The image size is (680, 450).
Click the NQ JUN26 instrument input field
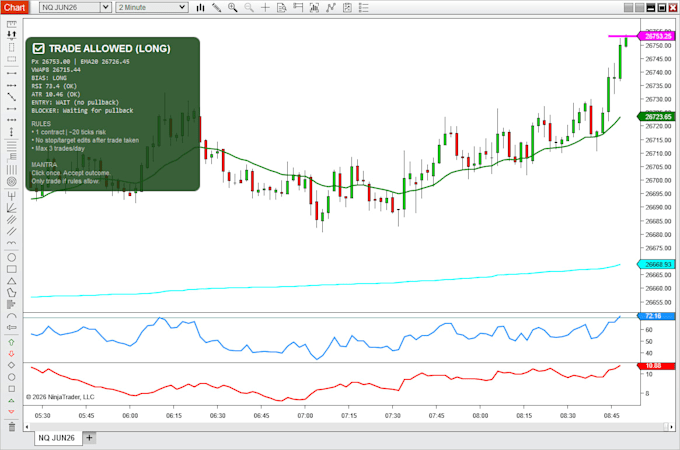click(70, 7)
